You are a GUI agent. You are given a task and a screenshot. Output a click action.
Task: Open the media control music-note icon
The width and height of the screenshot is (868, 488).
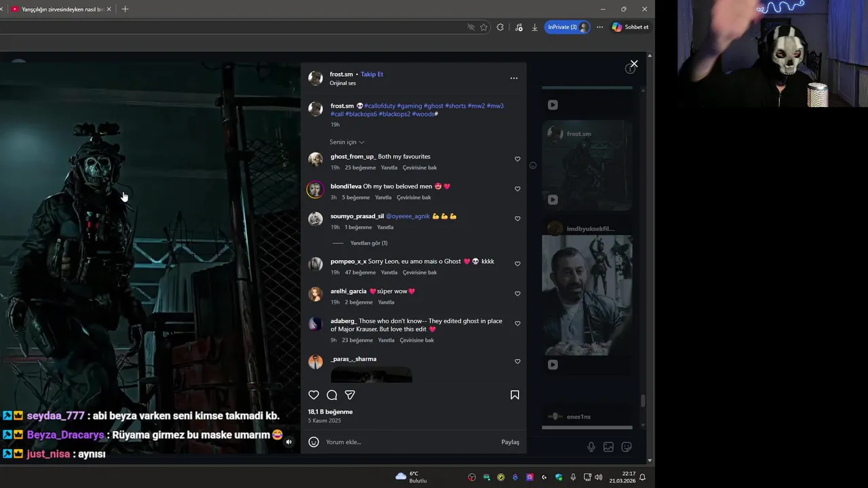pyautogui.click(x=519, y=27)
